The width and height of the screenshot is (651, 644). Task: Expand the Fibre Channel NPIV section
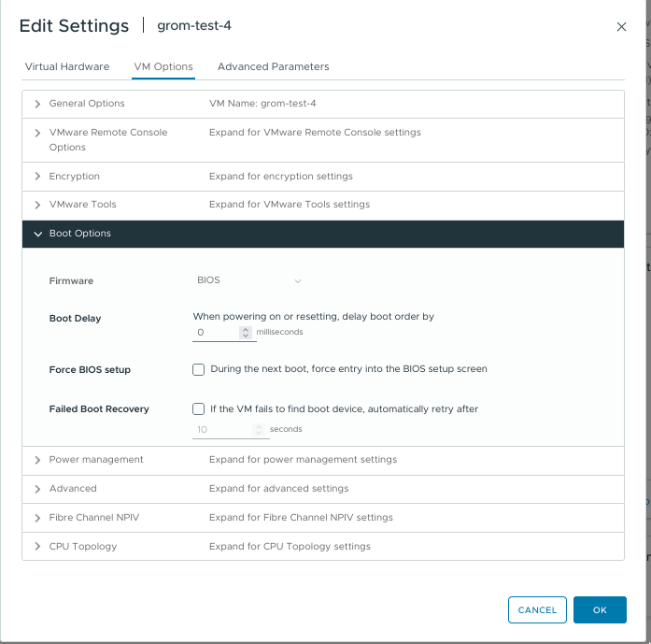point(37,518)
